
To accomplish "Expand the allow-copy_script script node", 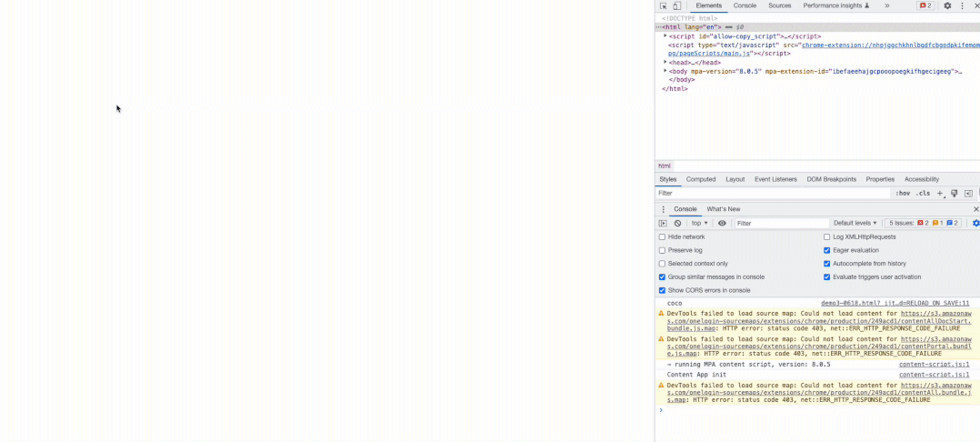I will point(665,36).
